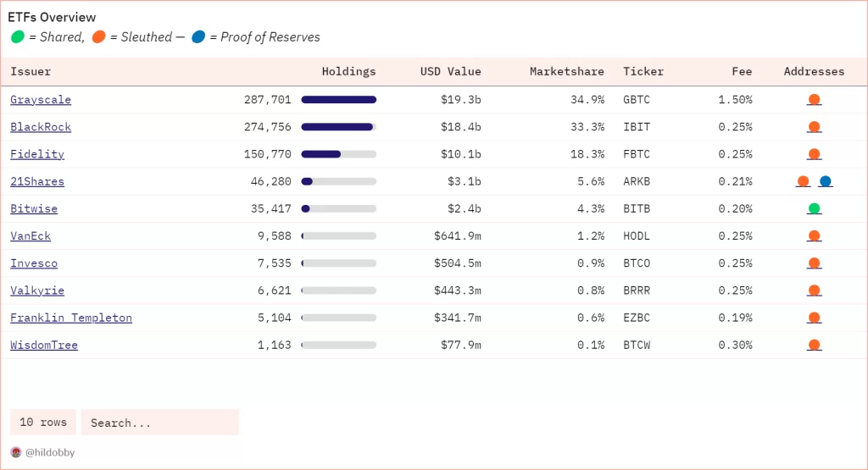868x470 pixels.
Task: Click the Search input field
Action: [x=160, y=423]
